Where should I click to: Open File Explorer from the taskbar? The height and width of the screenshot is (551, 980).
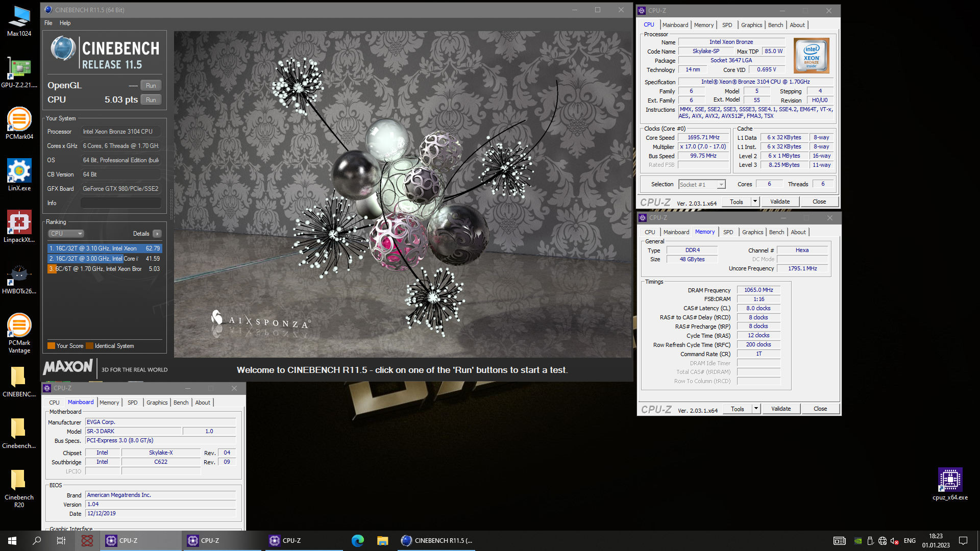point(383,541)
